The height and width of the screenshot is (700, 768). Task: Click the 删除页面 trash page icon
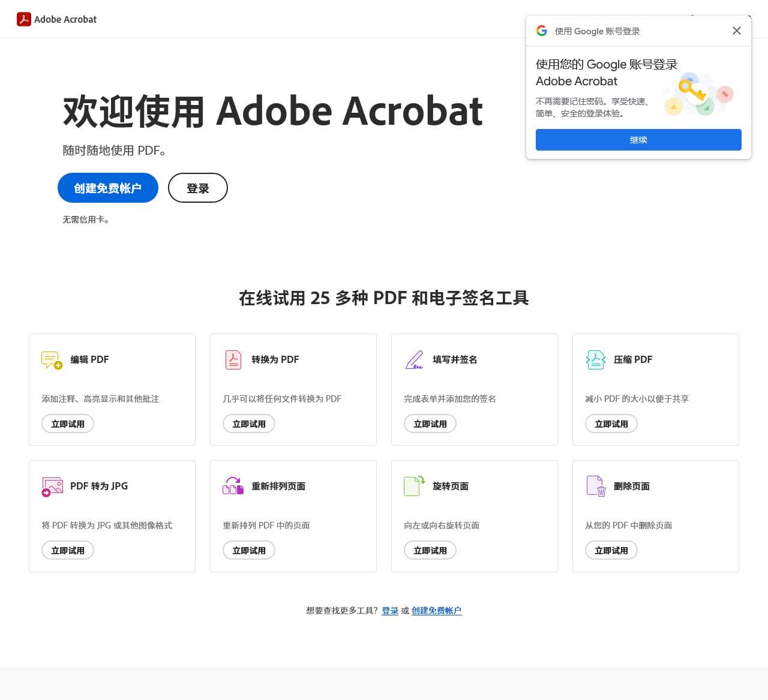pyautogui.click(x=596, y=486)
